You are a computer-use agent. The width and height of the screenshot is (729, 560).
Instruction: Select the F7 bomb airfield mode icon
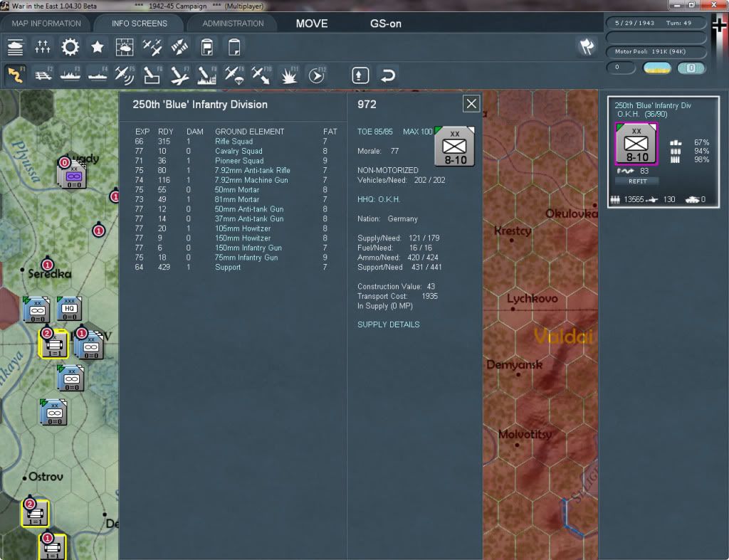click(x=179, y=75)
